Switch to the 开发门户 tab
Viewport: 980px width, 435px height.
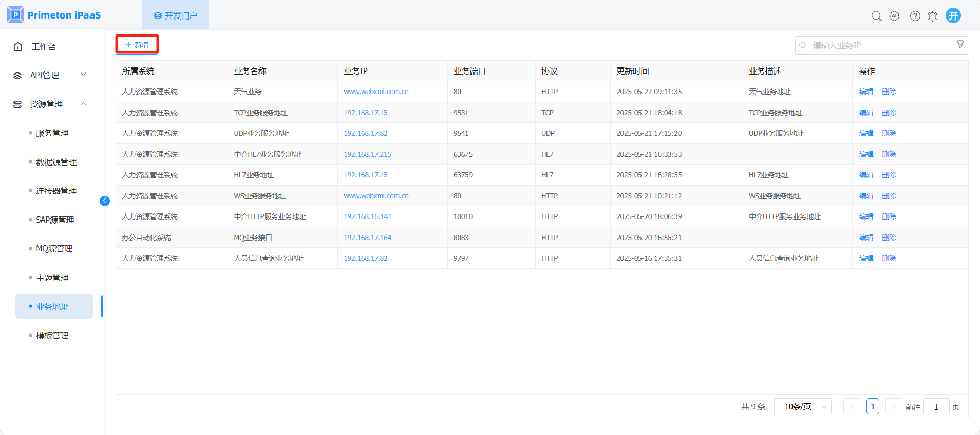[x=176, y=15]
